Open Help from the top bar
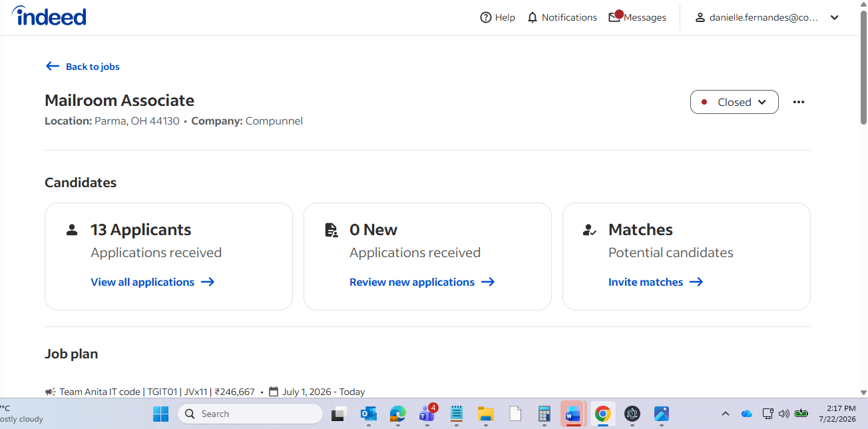Viewport: 868px width, 429px height. point(497,17)
